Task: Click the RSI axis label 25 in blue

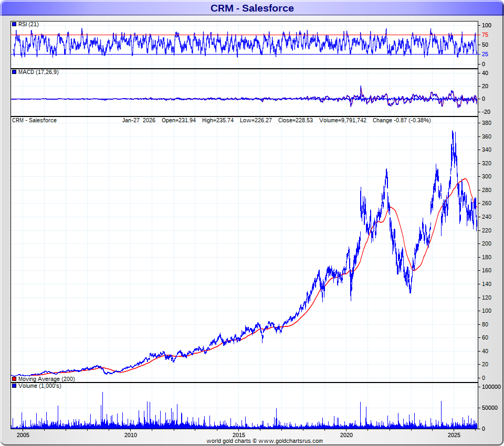Action: (x=485, y=54)
